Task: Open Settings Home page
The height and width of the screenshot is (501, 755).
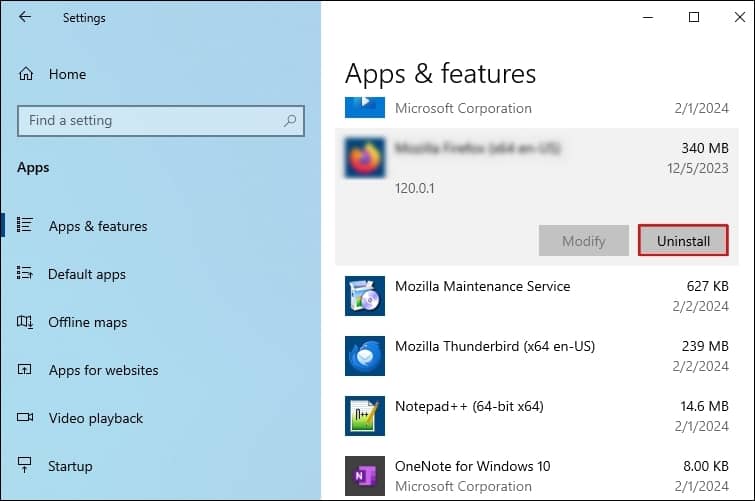Action: click(x=52, y=74)
